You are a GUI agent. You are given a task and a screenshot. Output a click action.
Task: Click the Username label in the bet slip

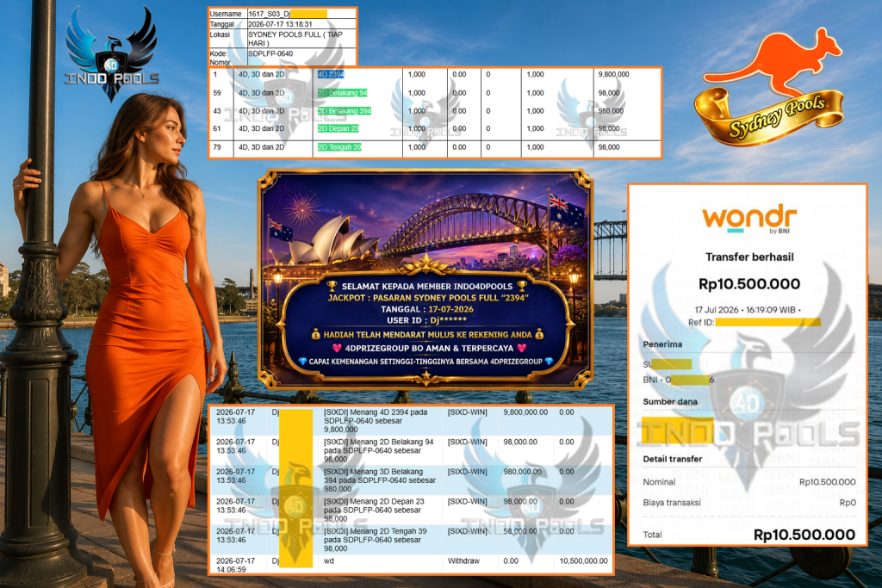(226, 14)
